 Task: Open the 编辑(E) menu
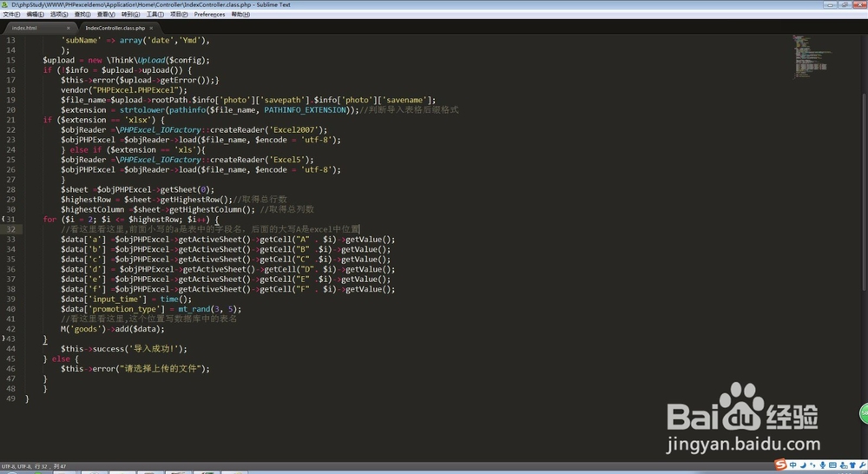coord(35,15)
